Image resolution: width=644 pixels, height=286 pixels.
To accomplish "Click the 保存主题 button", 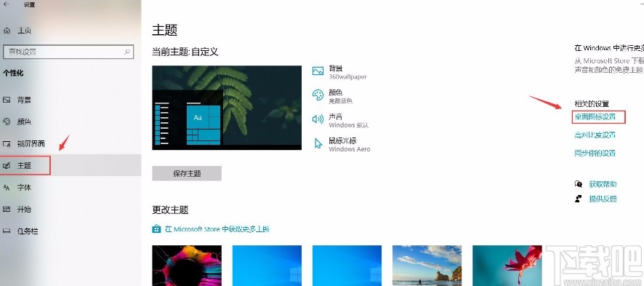I will pyautogui.click(x=187, y=173).
